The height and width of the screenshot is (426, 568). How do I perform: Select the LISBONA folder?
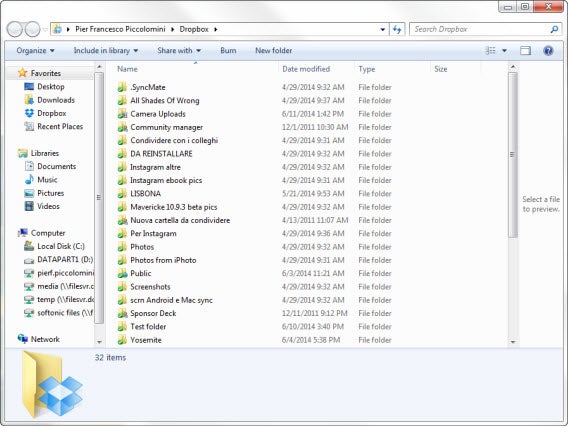coord(146,194)
